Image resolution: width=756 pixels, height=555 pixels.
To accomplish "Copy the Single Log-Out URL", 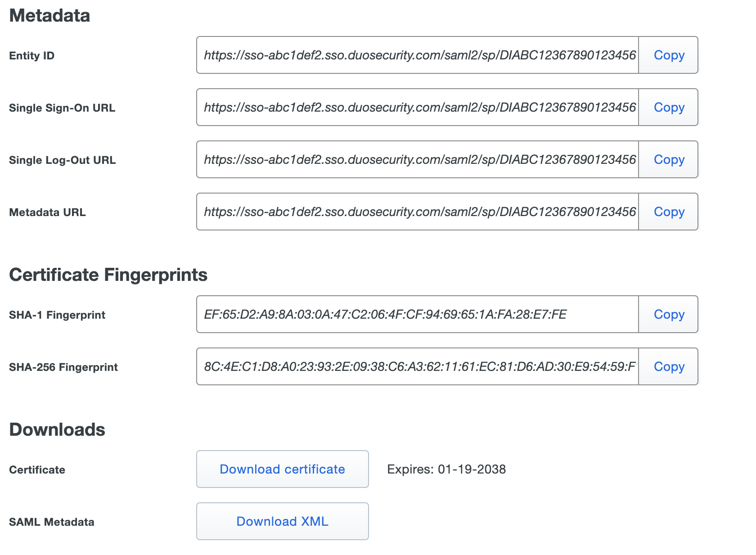I will click(x=668, y=159).
